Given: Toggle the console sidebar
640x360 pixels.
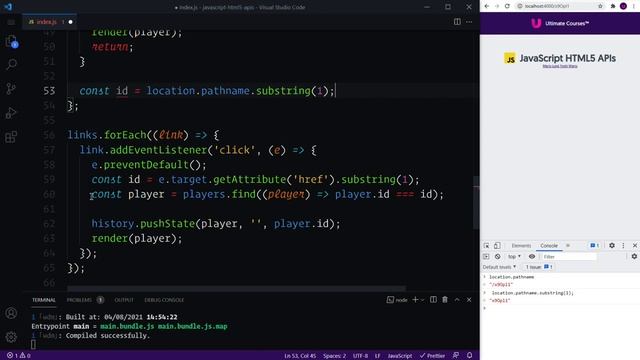Looking at the screenshot, I should click(486, 257).
